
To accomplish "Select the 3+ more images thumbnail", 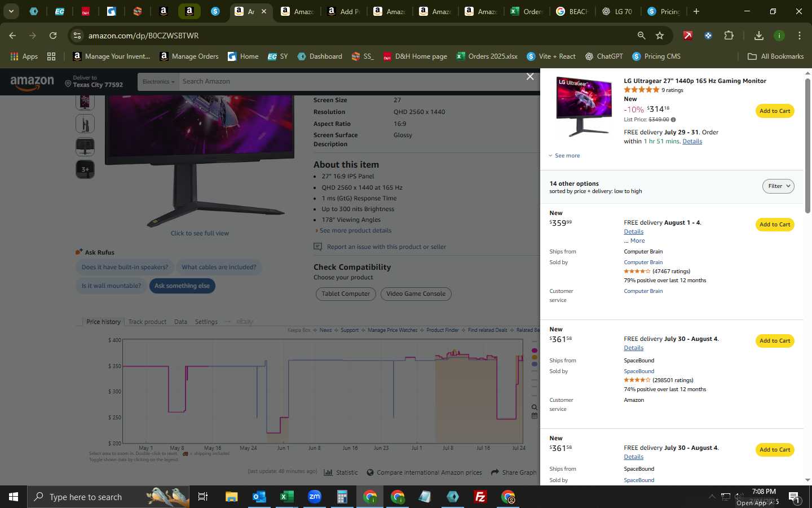I will click(85, 169).
